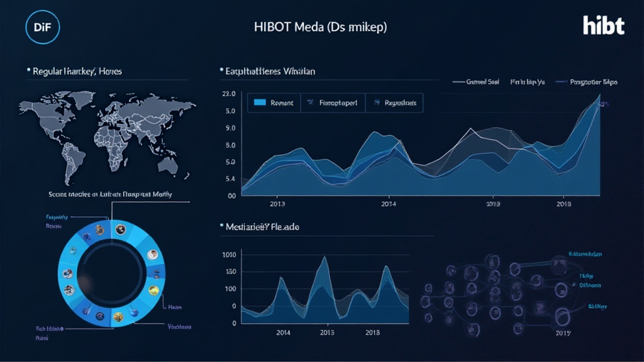Click the DiF logo icon
Screen dimensions: 644x362
point(42,26)
